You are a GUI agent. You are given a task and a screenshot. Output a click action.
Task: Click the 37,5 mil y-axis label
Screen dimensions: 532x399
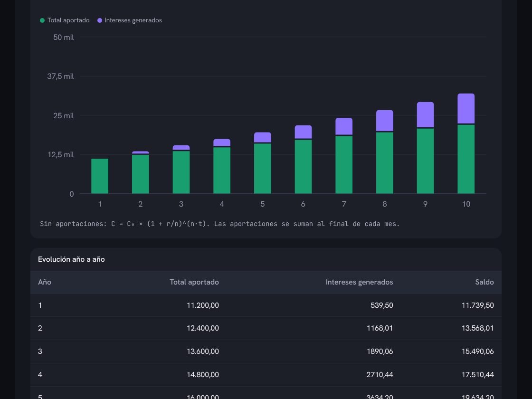pos(60,76)
